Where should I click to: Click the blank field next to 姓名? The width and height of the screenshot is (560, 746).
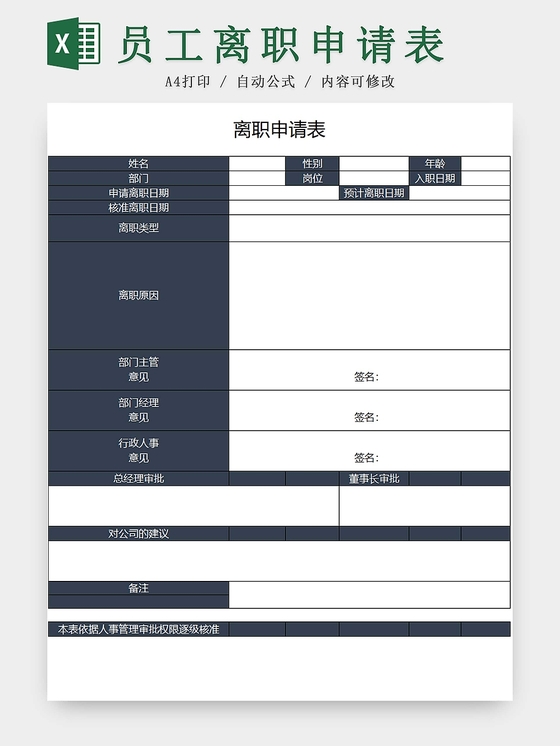(x=257, y=164)
